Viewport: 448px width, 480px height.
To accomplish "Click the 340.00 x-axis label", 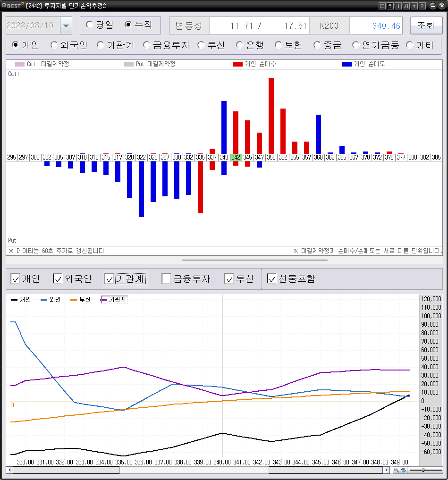I will pyautogui.click(x=222, y=462).
